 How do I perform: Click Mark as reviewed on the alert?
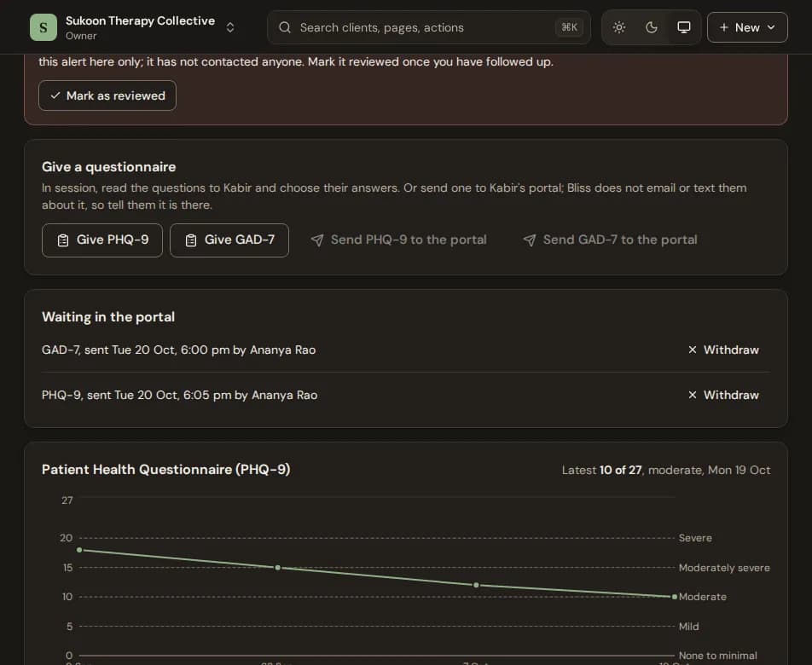click(107, 95)
